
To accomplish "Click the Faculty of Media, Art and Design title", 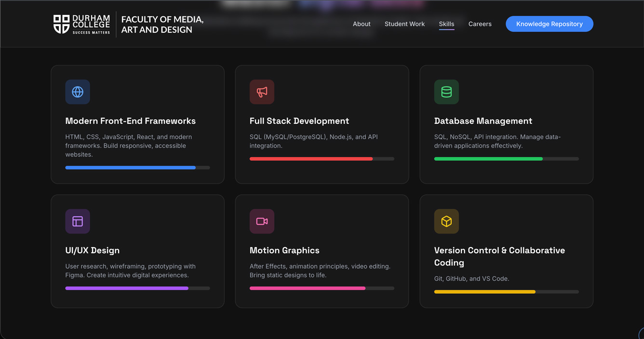I will [162, 25].
